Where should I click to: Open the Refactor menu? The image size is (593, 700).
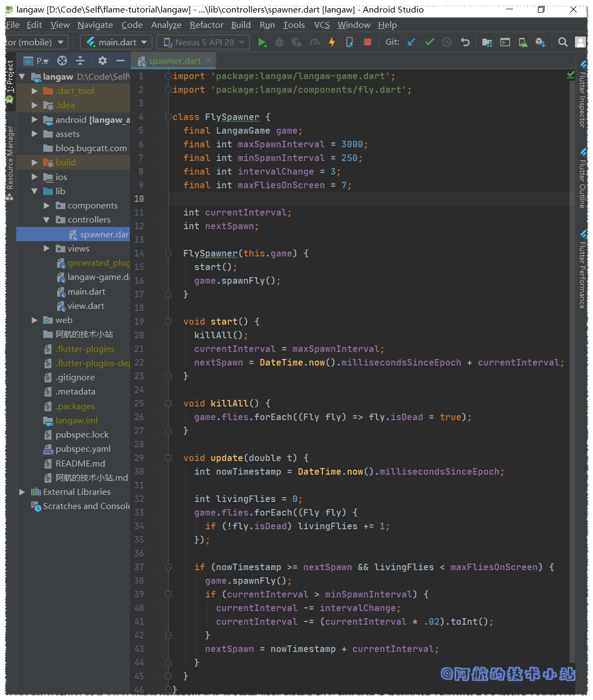[206, 25]
